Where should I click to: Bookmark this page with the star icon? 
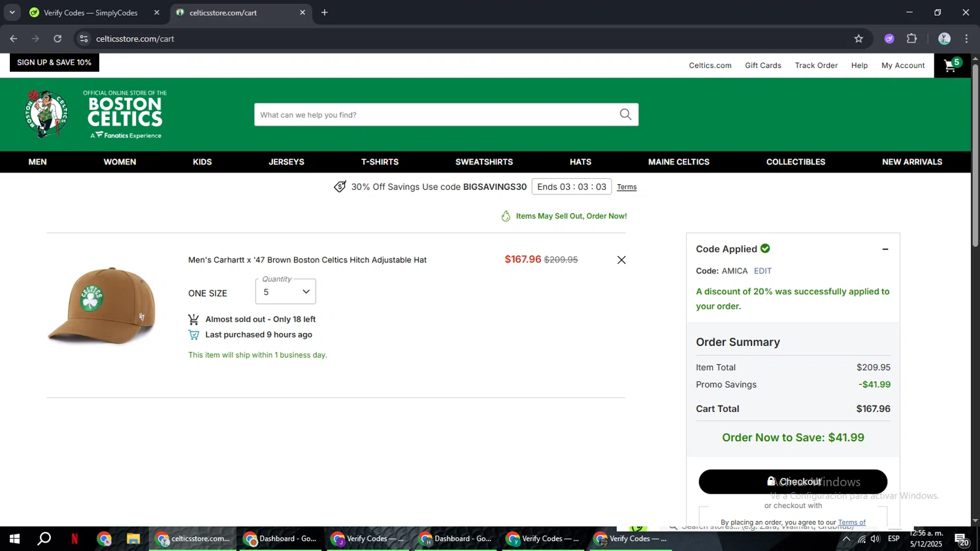coord(858,39)
